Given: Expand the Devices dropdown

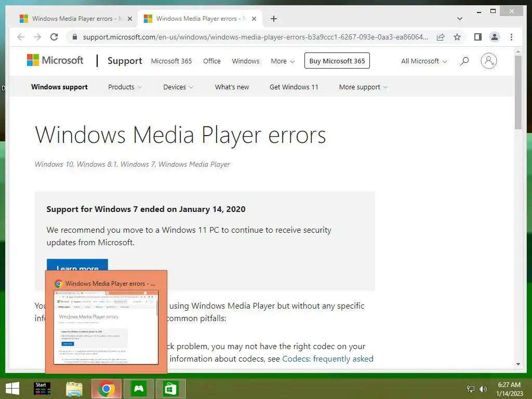Looking at the screenshot, I should (178, 87).
